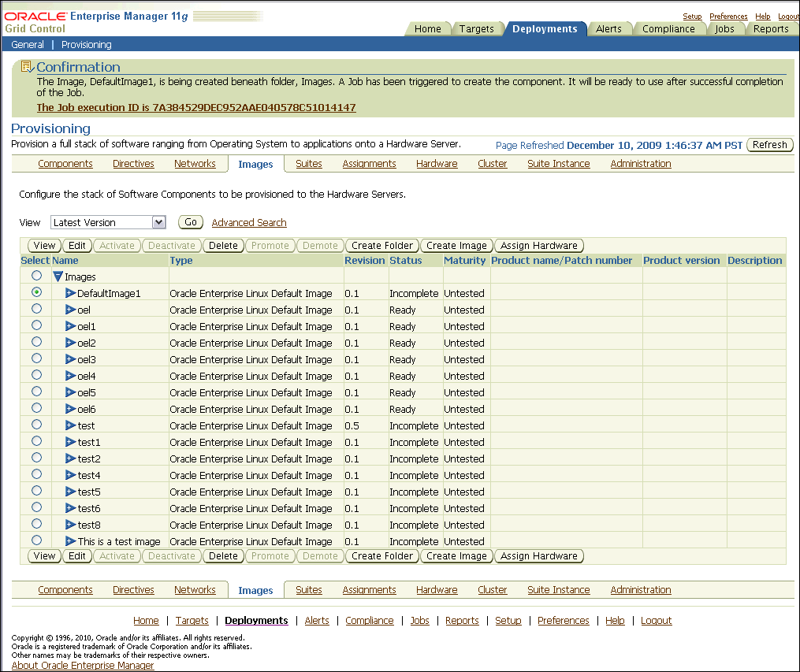Click the bottom View button
Viewport: 800px width, 672px height.
(44, 556)
